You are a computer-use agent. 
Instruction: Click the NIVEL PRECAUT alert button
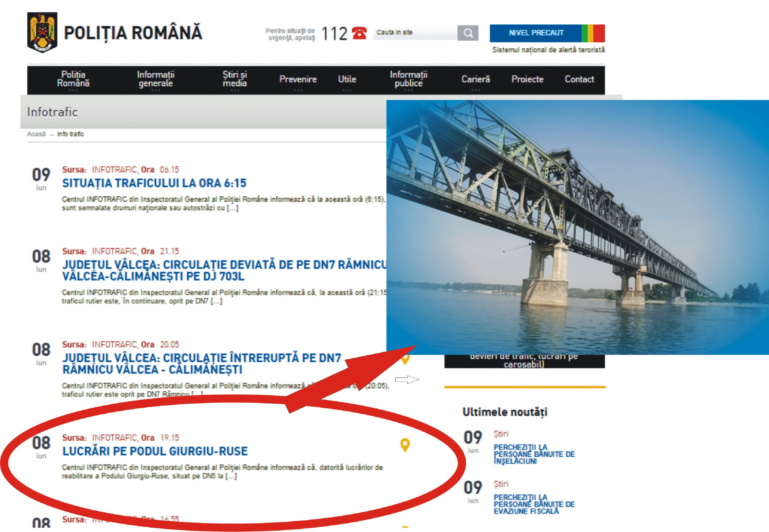click(x=536, y=33)
